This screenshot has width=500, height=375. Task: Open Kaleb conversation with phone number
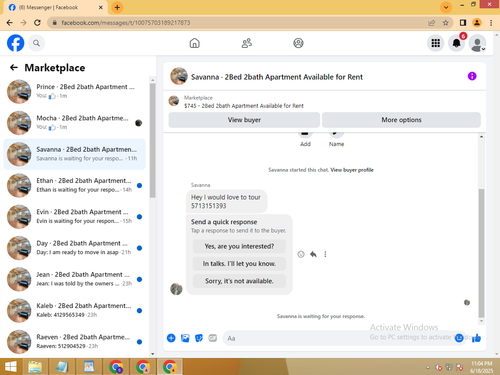point(75,310)
